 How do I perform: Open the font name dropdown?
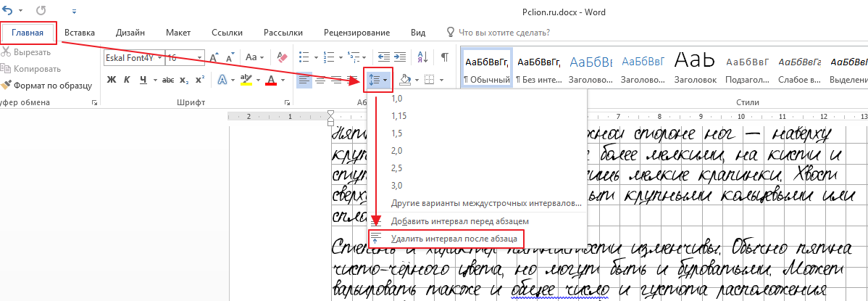[159, 57]
